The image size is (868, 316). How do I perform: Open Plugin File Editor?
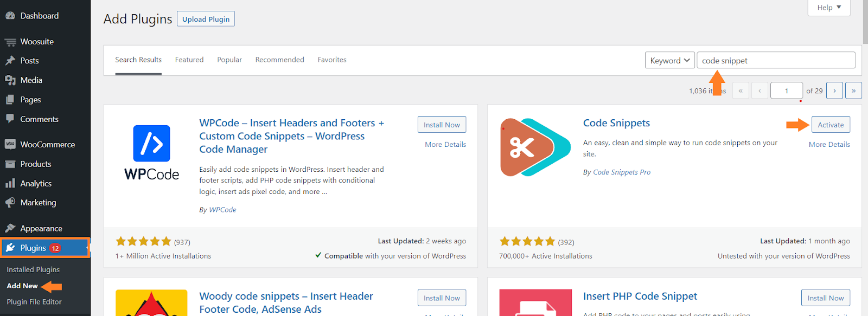click(x=34, y=302)
